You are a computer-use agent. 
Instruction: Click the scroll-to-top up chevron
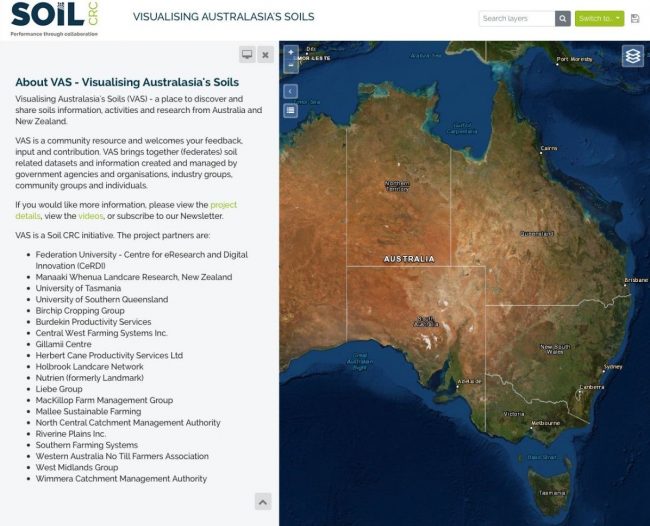tap(262, 501)
